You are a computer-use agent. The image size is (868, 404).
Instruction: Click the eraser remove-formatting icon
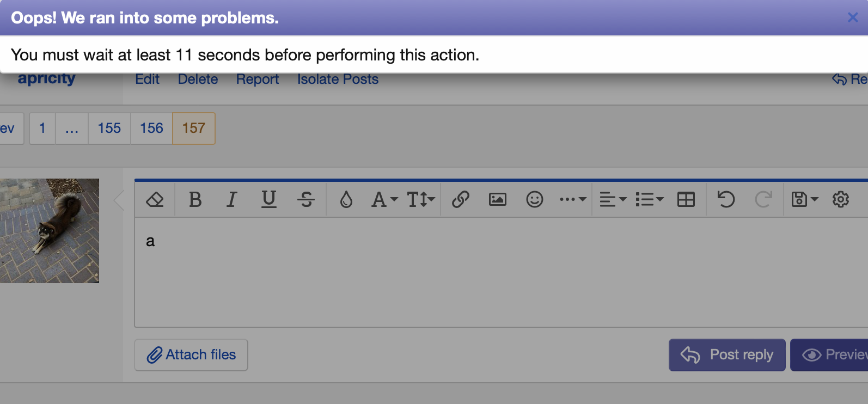[155, 200]
